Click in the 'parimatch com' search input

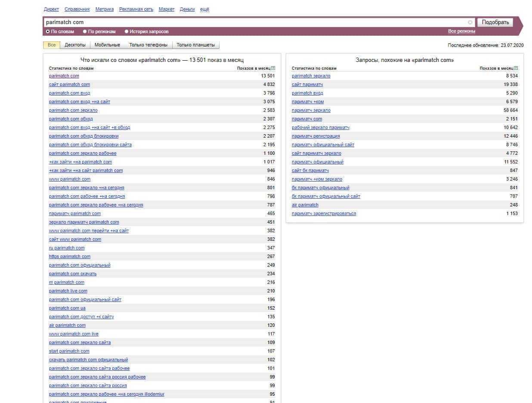tap(254, 22)
